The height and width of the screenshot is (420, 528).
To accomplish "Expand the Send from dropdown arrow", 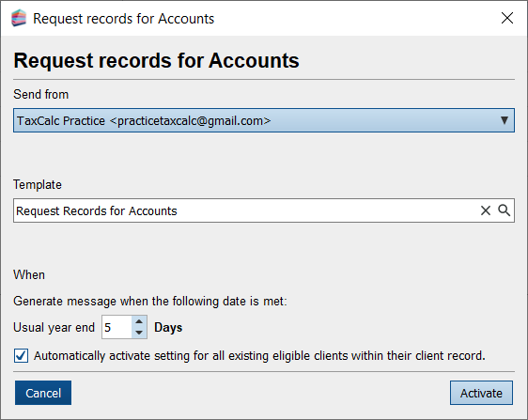I will point(505,120).
